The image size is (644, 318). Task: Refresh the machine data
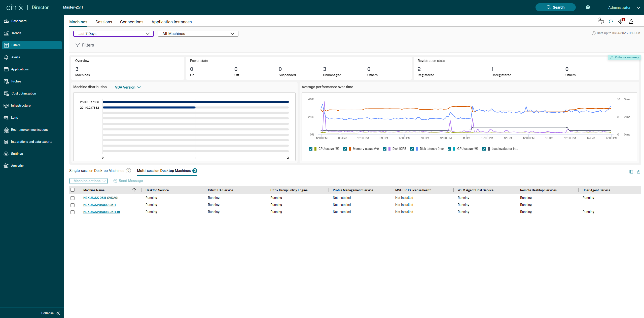tap(611, 21)
